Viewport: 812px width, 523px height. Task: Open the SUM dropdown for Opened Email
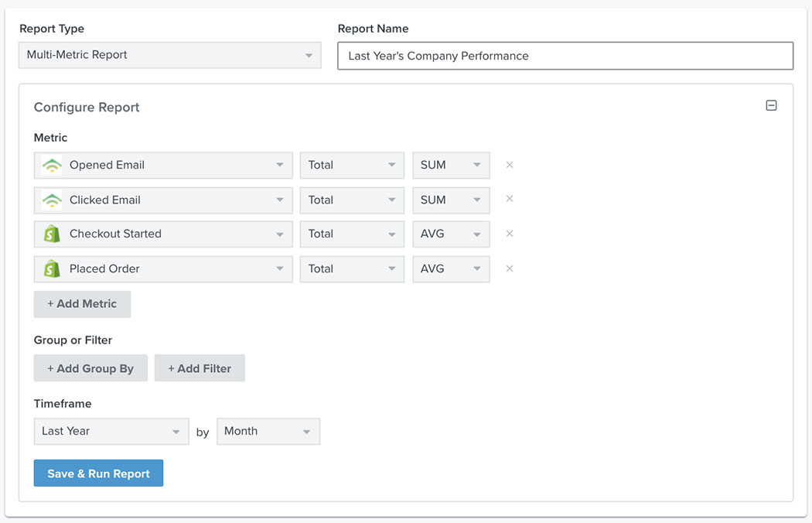(x=451, y=165)
